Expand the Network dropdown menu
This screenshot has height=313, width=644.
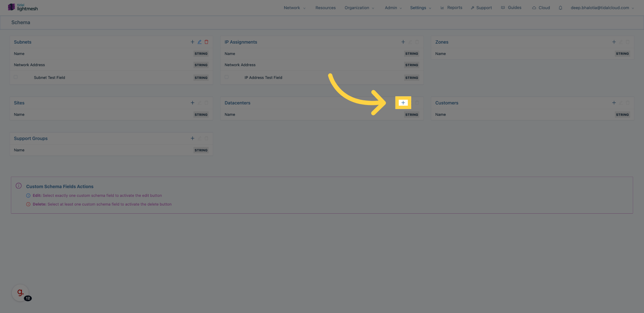pyautogui.click(x=294, y=8)
